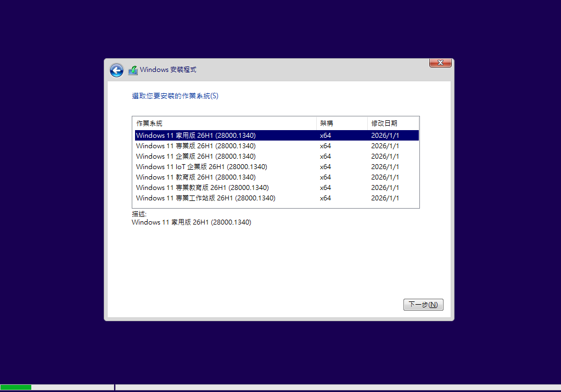Click 2026/1/1 date in 企業版 row
This screenshot has height=392, width=561.
385,156
